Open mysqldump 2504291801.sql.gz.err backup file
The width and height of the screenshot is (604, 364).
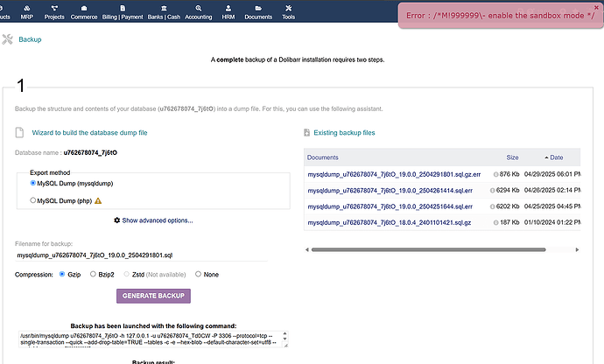[394, 174]
